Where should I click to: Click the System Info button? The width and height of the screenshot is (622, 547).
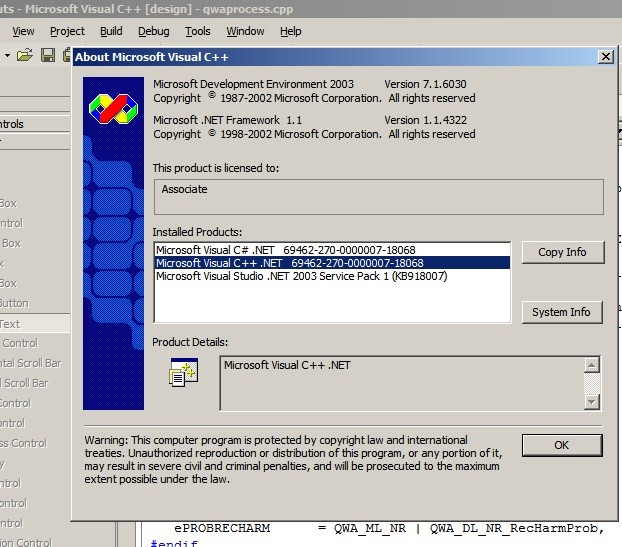click(562, 312)
